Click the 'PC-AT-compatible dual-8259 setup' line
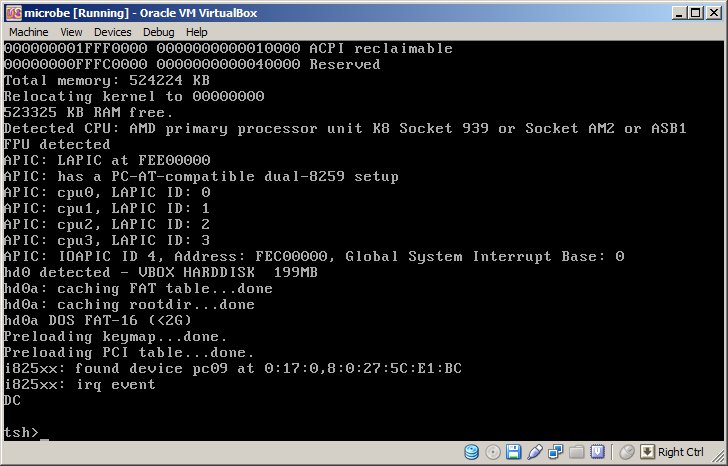 (x=201, y=176)
